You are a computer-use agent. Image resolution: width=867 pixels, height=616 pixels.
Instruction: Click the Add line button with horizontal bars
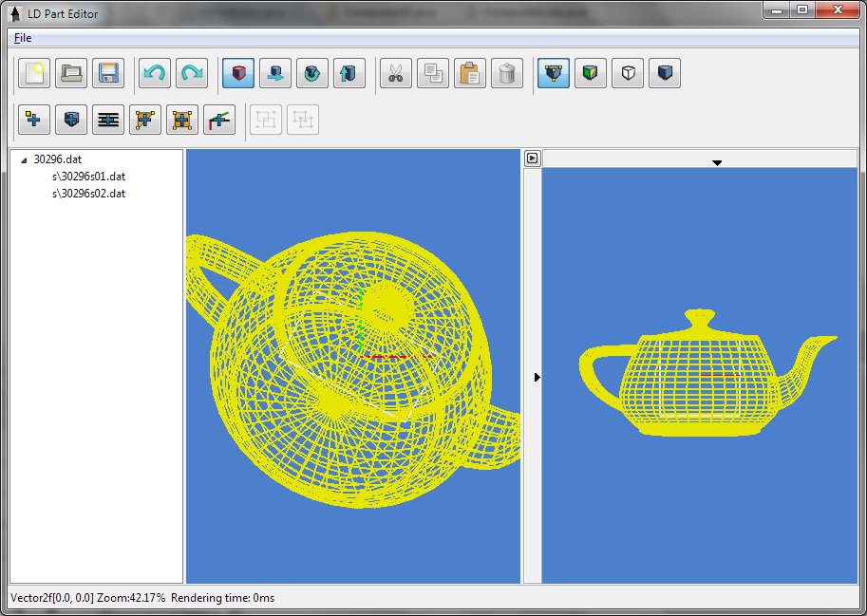pyautogui.click(x=108, y=120)
